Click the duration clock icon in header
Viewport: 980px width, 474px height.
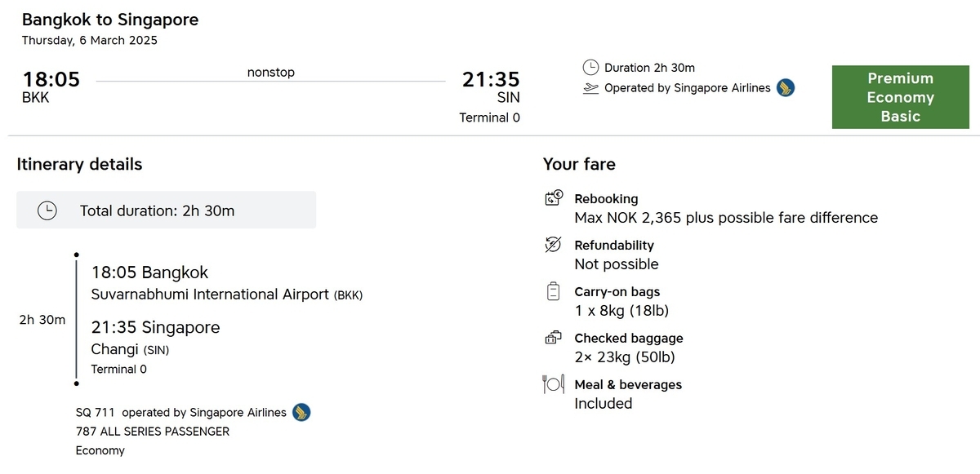[590, 68]
